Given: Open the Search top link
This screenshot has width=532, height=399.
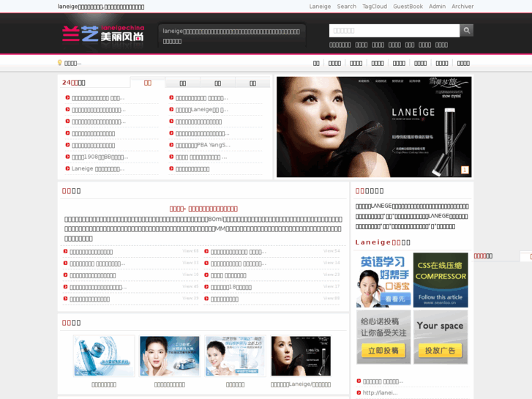Looking at the screenshot, I should pos(346,7).
